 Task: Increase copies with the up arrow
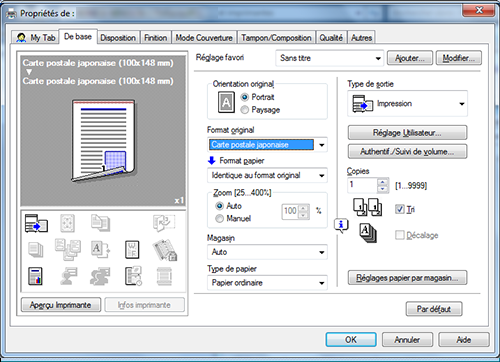click(x=383, y=182)
